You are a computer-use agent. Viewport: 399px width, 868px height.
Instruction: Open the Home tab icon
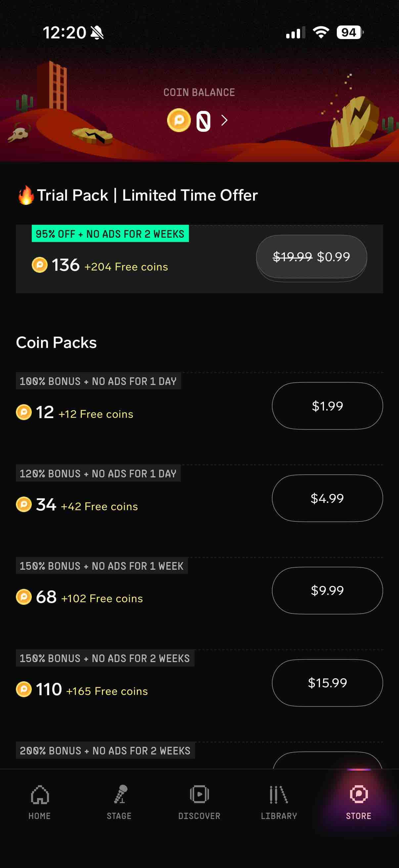click(40, 795)
